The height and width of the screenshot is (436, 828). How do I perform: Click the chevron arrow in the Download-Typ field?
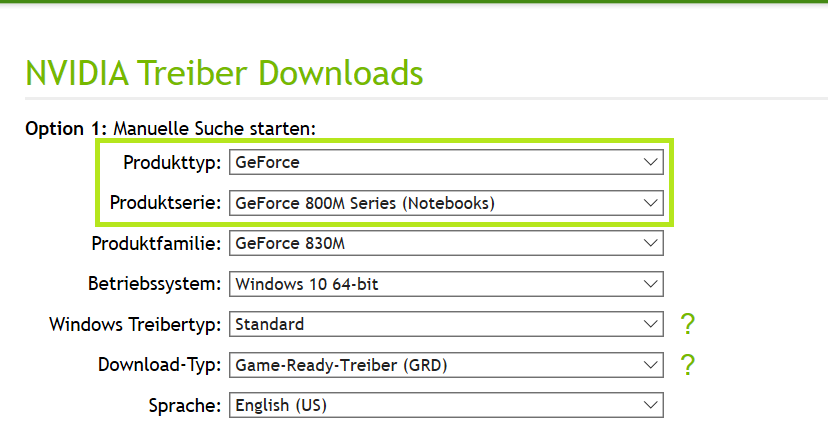650,365
